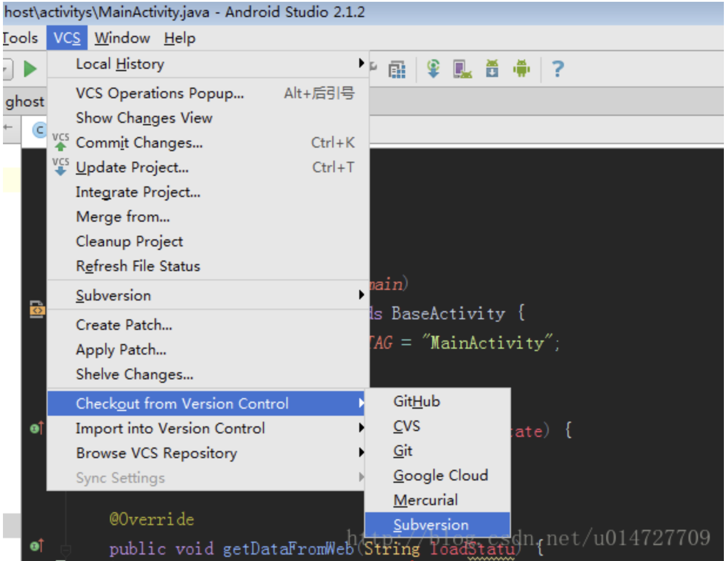Click Integrate Project...

click(x=208, y=192)
